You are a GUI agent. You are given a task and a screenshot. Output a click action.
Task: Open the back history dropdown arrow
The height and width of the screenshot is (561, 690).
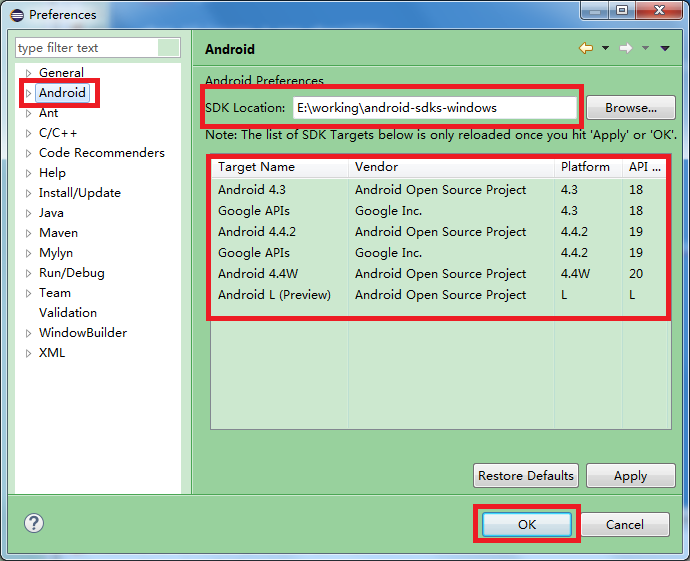tap(606, 48)
